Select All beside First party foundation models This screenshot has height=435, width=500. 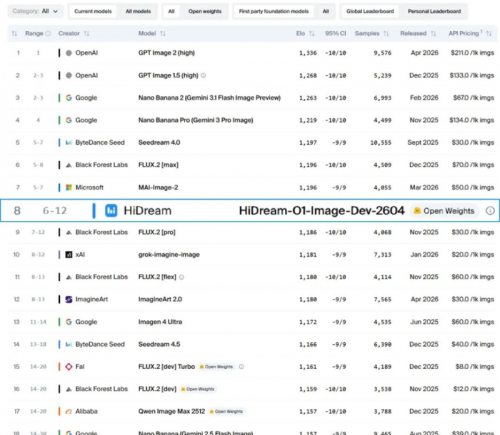pyautogui.click(x=326, y=11)
